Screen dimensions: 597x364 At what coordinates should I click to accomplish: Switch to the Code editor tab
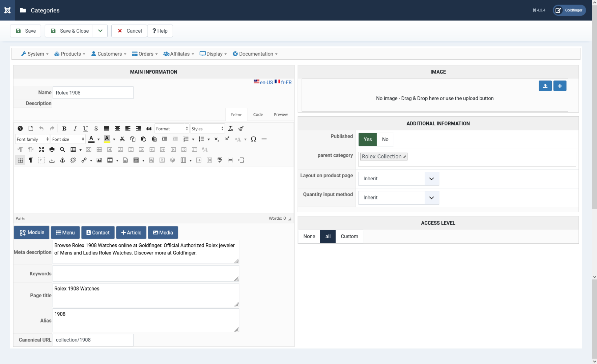point(258,115)
